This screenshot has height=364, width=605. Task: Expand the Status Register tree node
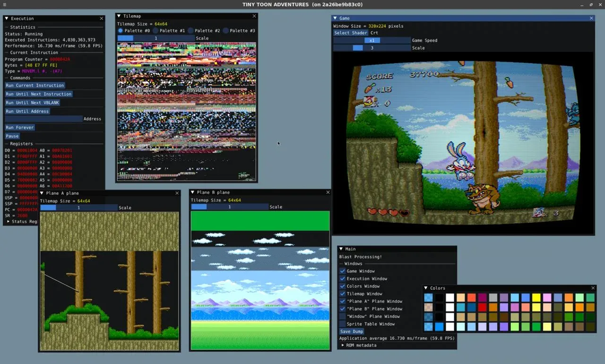pos(9,221)
